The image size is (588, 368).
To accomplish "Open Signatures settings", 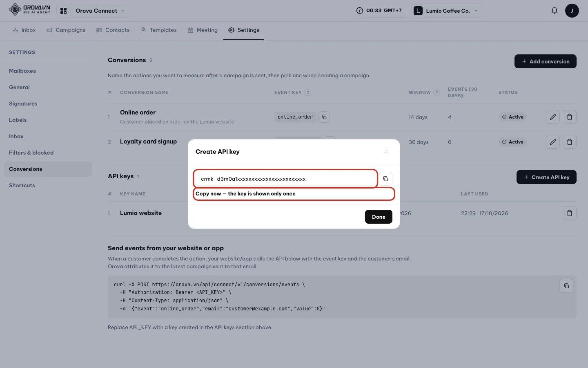I will [x=48, y=103].
